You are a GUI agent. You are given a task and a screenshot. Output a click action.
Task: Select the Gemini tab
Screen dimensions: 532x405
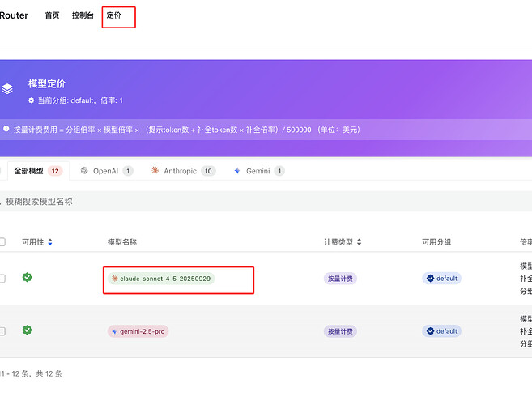point(260,171)
